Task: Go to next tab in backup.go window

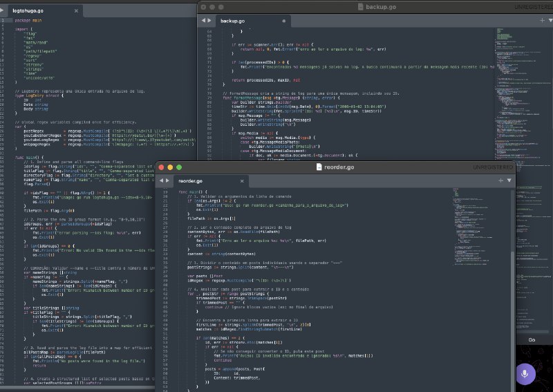Action: (x=209, y=21)
